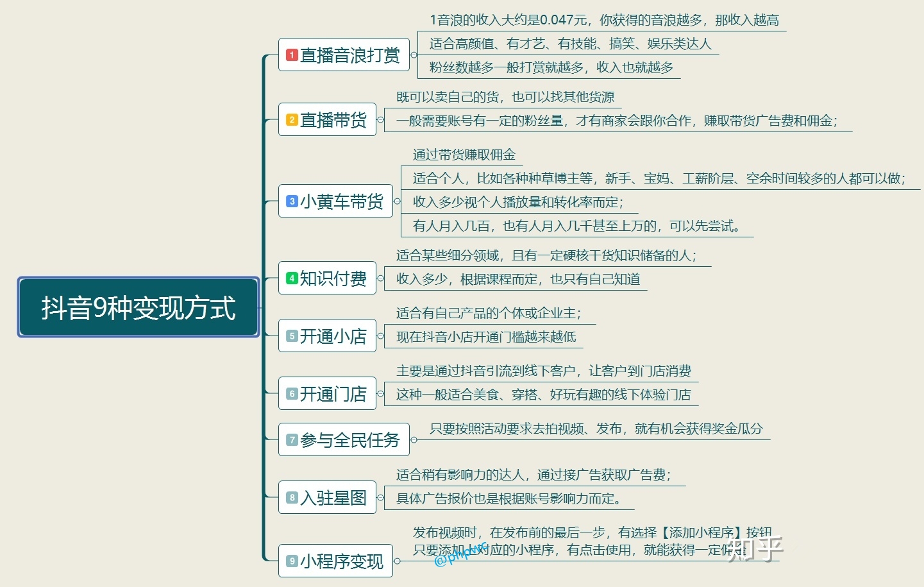The width and height of the screenshot is (924, 587).
Task: Select subtopic 适合稍有影响力的达人
Action: coord(533,475)
